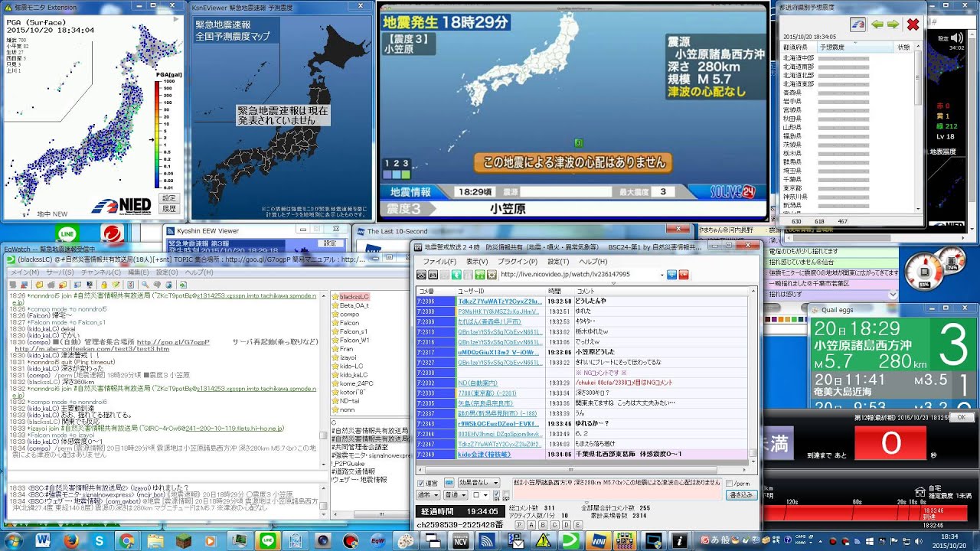Open the ファイル(F) menu in the comment viewer

coord(439,262)
